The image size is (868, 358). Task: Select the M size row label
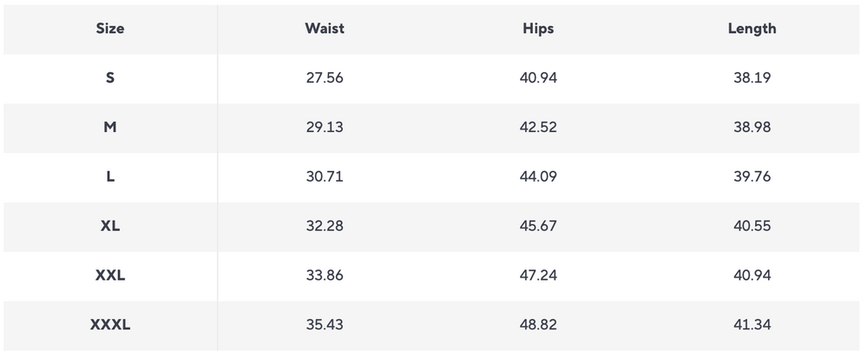110,128
